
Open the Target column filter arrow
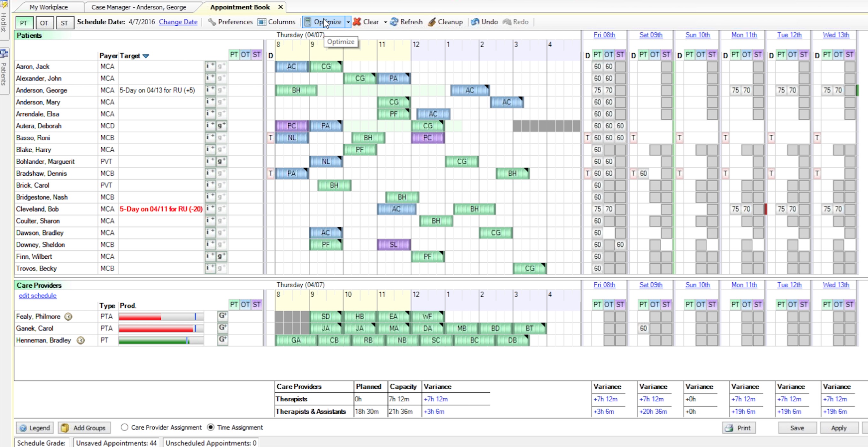(x=145, y=56)
